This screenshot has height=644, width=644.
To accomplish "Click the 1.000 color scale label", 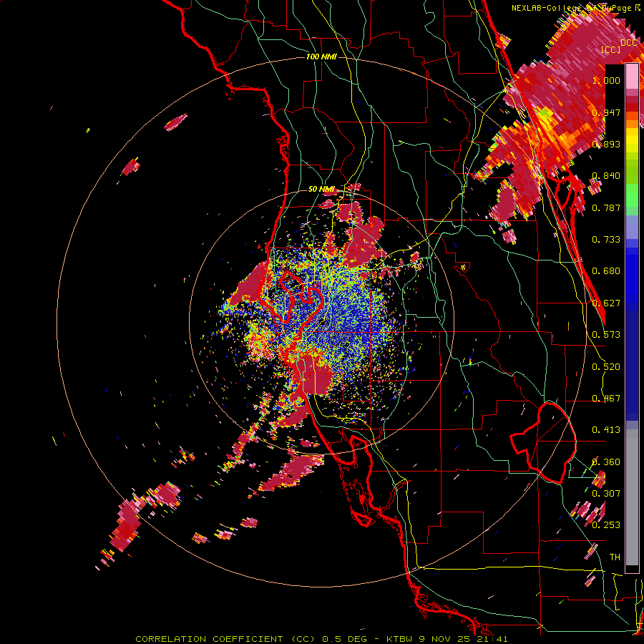I will pos(606,80).
